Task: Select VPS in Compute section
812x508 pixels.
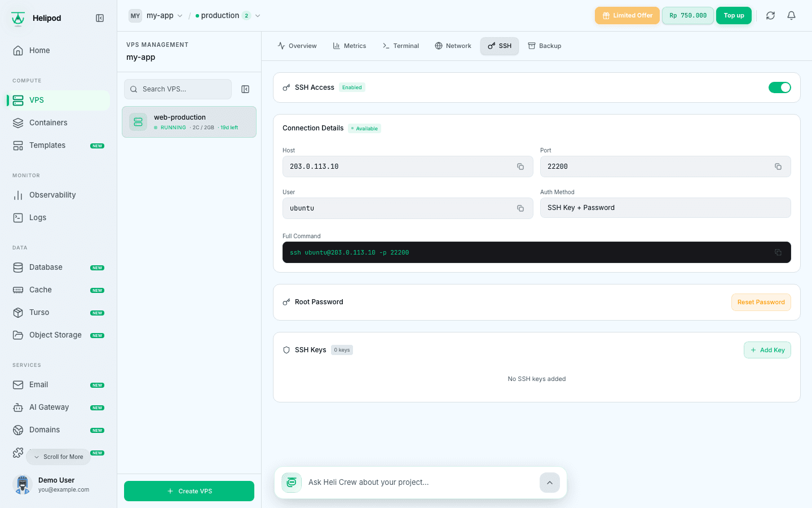Action: click(x=59, y=100)
